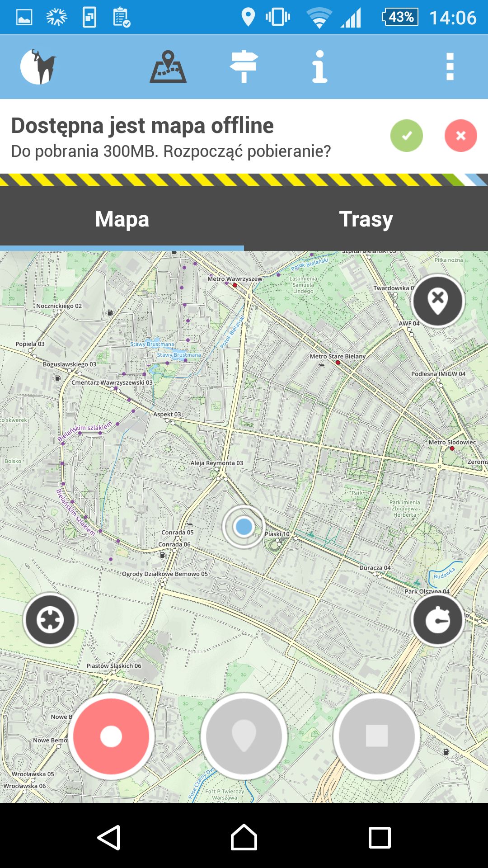Center map with the crosshair button

coord(50,619)
